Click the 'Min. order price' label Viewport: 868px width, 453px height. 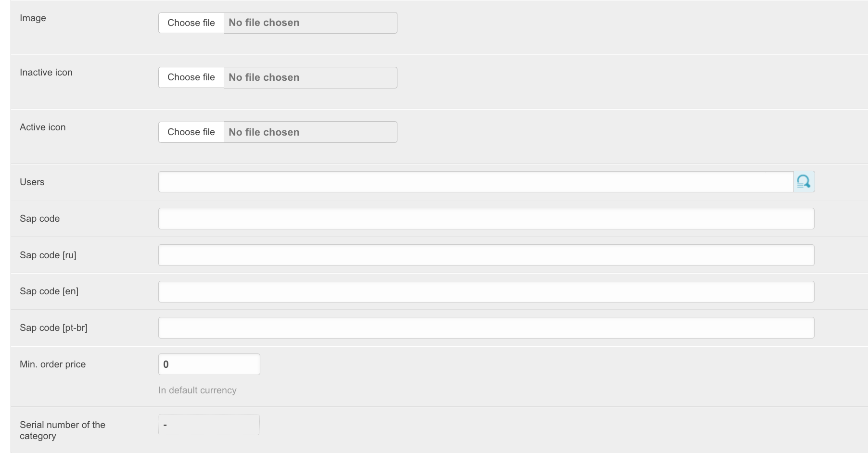(x=52, y=365)
